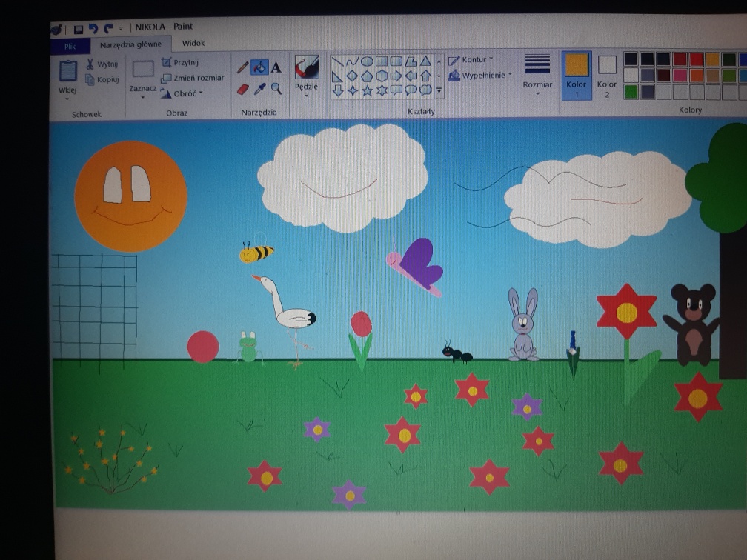The image size is (747, 560).
Task: Open the Plik file menu
Action: 70,46
